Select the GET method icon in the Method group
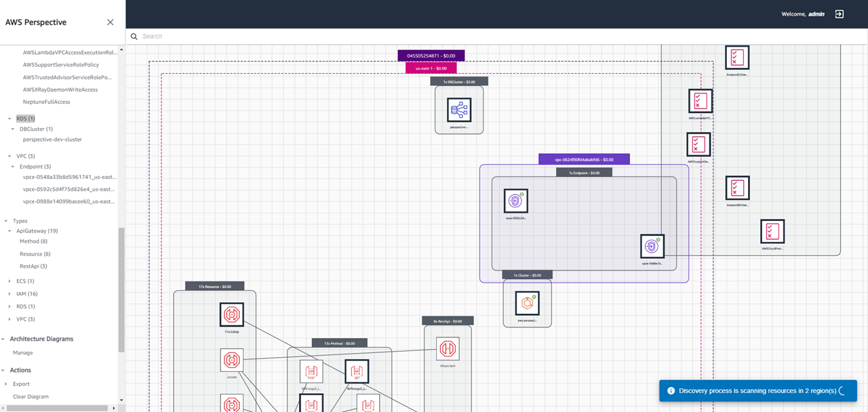 pyautogui.click(x=357, y=371)
